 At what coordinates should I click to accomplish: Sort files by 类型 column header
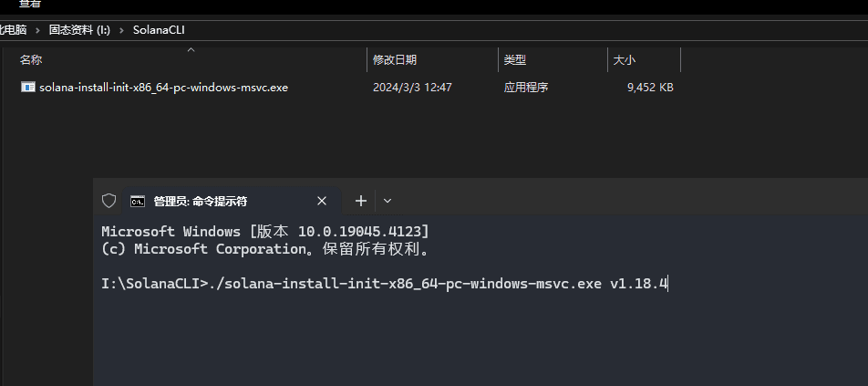point(515,60)
